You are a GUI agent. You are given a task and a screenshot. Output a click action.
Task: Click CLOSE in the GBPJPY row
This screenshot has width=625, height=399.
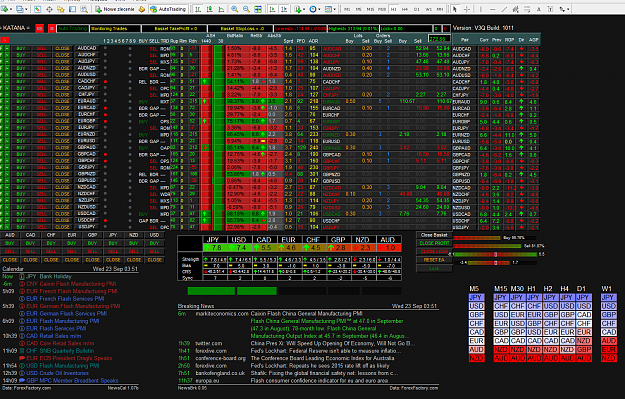tap(62, 167)
